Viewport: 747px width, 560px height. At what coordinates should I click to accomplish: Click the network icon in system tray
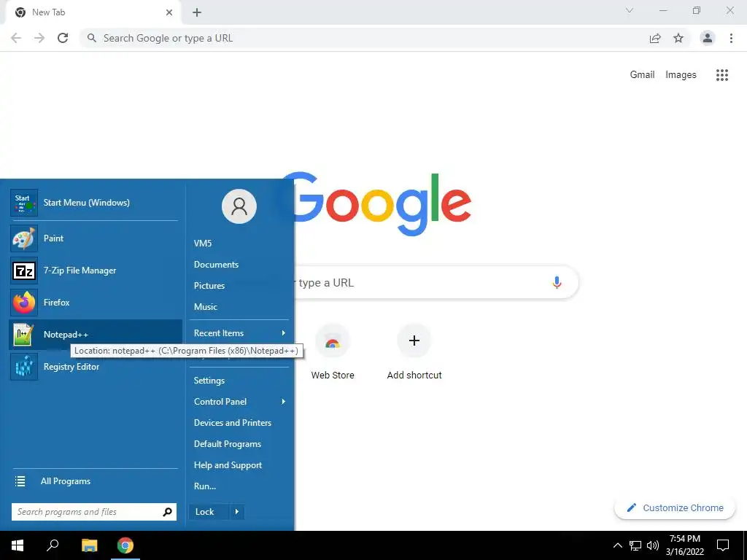point(635,545)
